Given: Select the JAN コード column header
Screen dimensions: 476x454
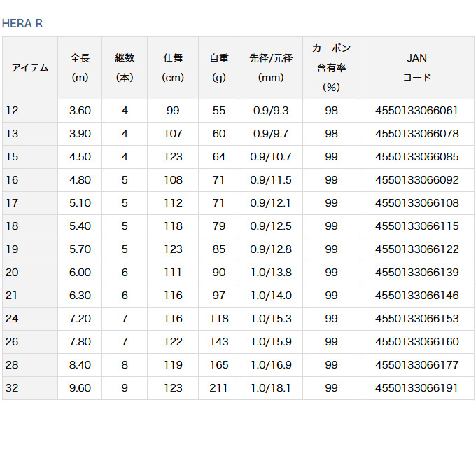Looking at the screenshot, I should (x=416, y=68).
